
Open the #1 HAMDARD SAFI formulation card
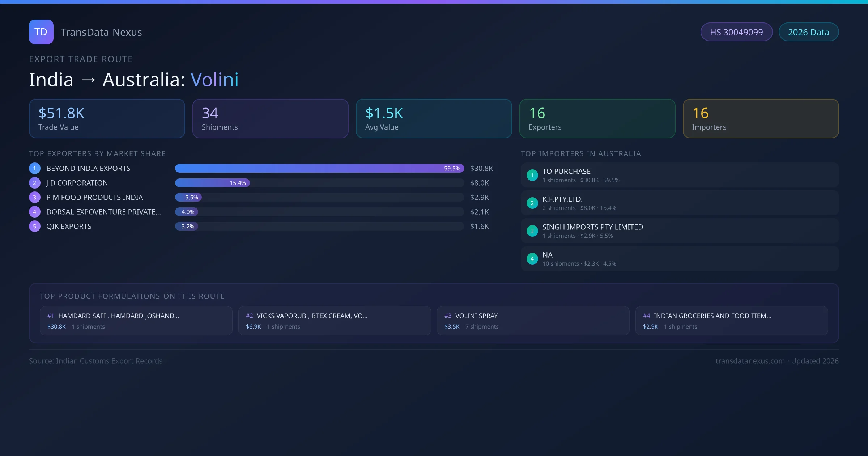pos(136,321)
